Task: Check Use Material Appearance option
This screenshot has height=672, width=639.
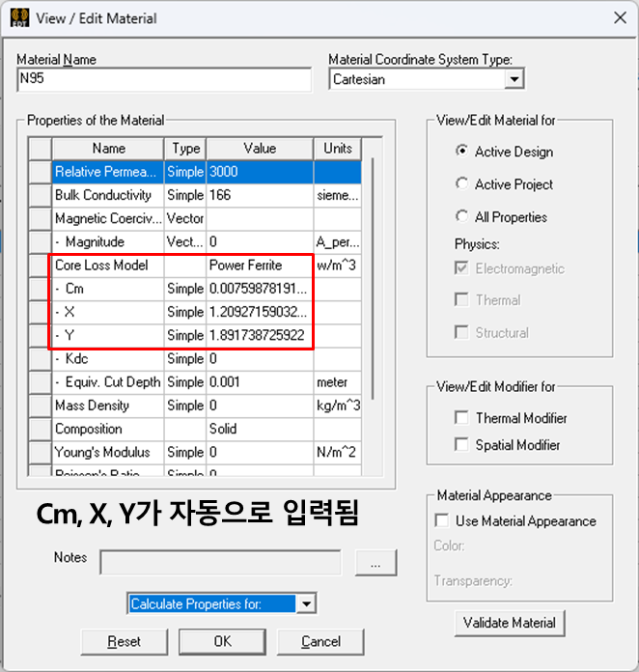Action: click(442, 520)
